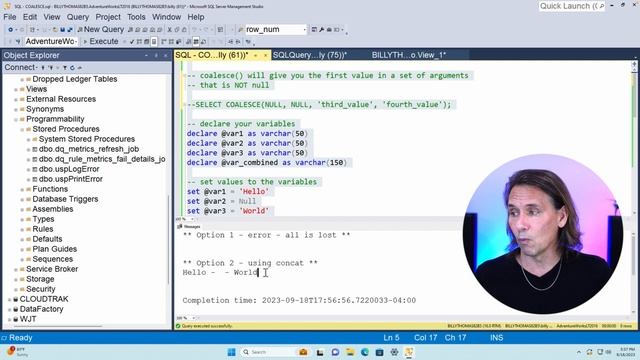This screenshot has width=640, height=360.
Task: Open the Tools menu
Action: tap(136, 17)
